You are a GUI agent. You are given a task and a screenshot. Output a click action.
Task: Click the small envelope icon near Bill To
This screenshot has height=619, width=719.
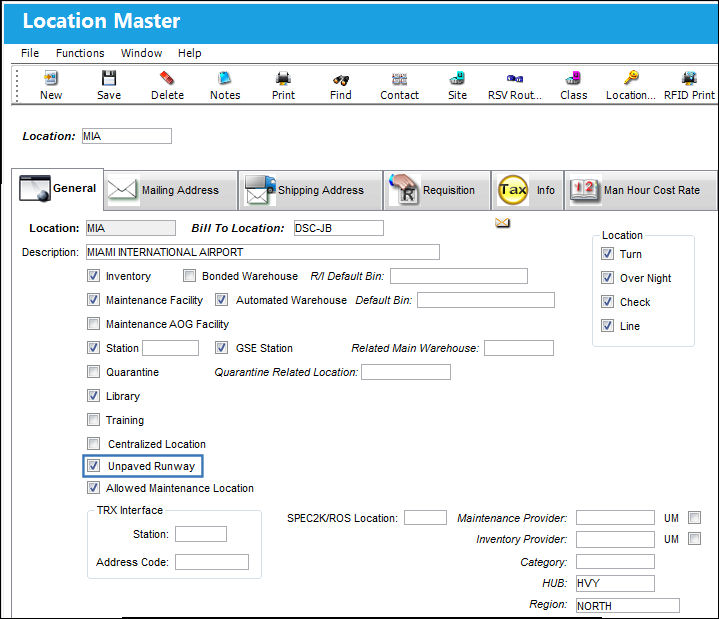point(503,223)
